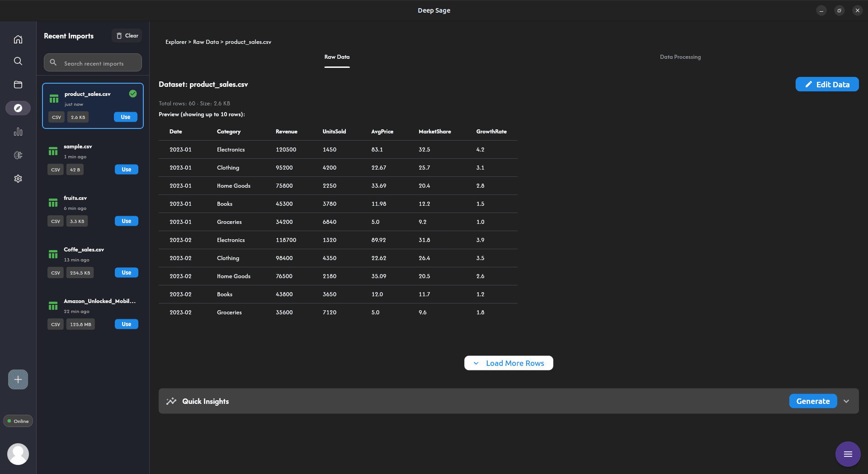Select the compass Explorer icon
Image resolution: width=868 pixels, height=474 pixels.
click(x=18, y=108)
